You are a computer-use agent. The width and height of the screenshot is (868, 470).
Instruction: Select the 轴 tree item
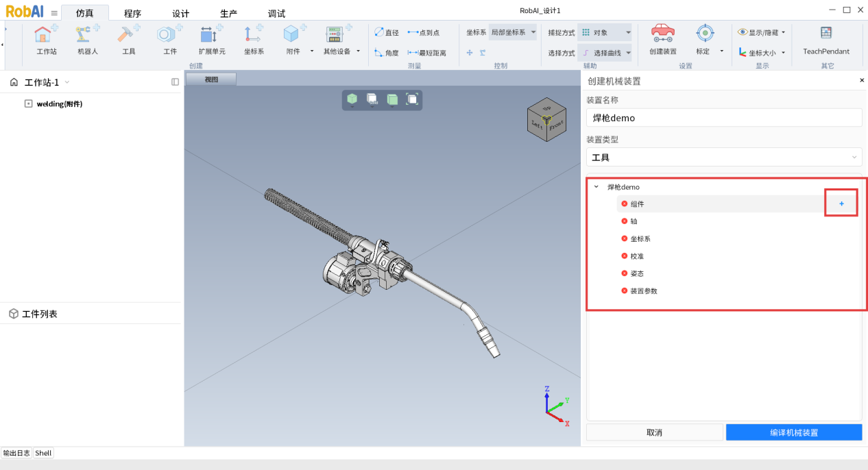tap(634, 221)
